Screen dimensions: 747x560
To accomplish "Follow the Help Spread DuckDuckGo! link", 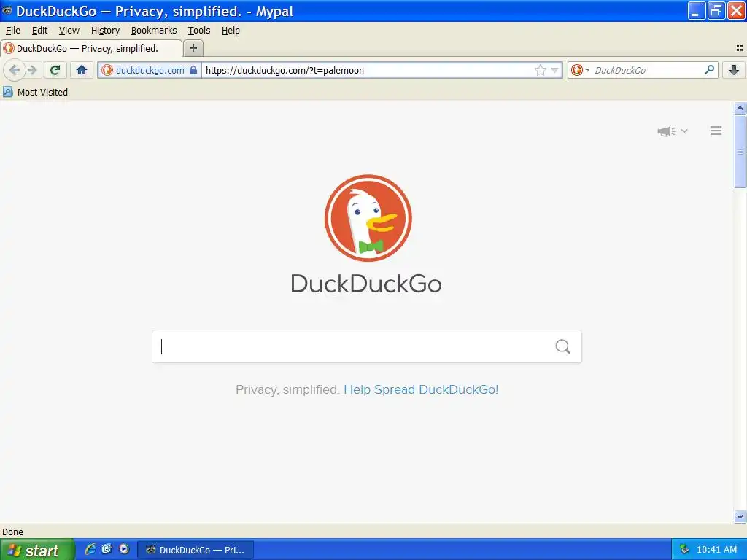I will [x=421, y=389].
